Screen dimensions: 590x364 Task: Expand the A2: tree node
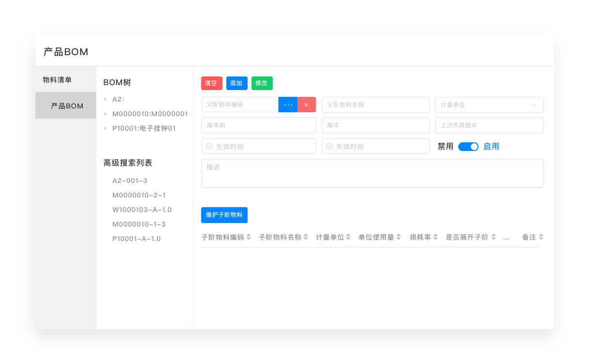(x=106, y=99)
